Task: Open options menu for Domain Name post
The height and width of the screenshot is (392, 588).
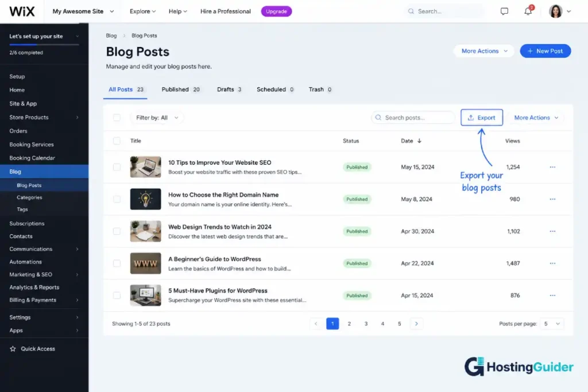Action: click(x=552, y=199)
